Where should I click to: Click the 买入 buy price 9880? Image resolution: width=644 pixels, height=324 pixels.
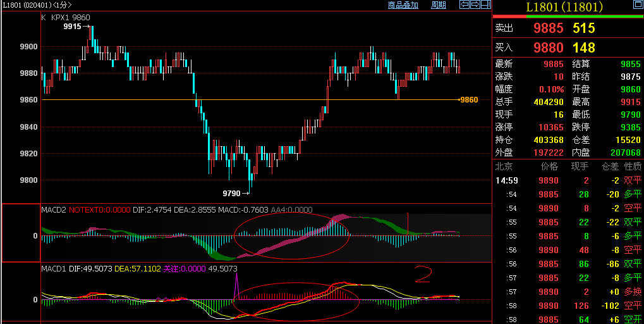[x=548, y=47]
